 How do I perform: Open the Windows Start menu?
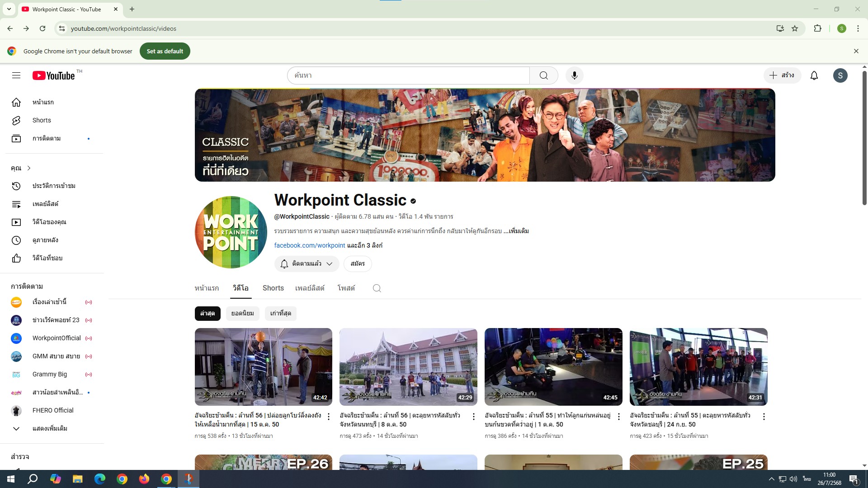[x=11, y=479]
